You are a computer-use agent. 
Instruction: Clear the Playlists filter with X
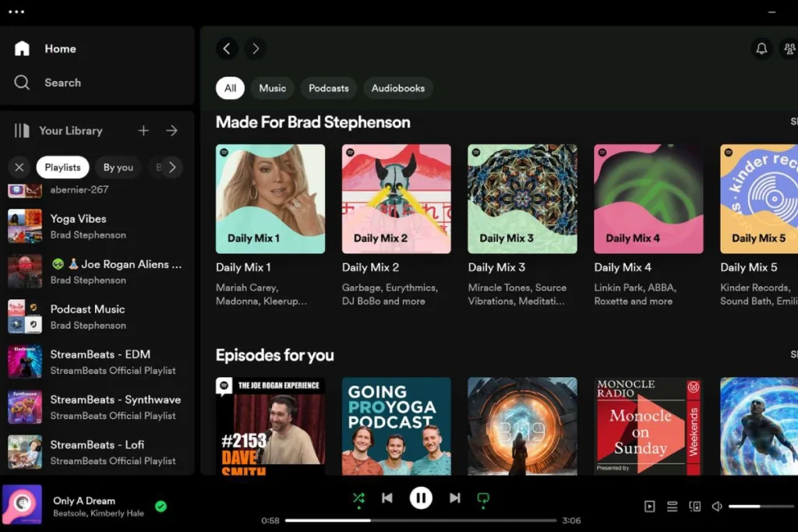click(19, 167)
